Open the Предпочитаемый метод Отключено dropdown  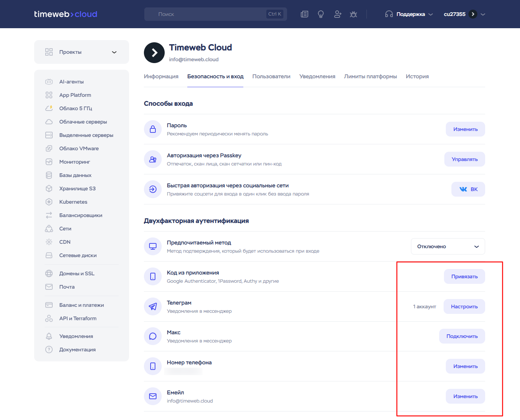click(448, 246)
